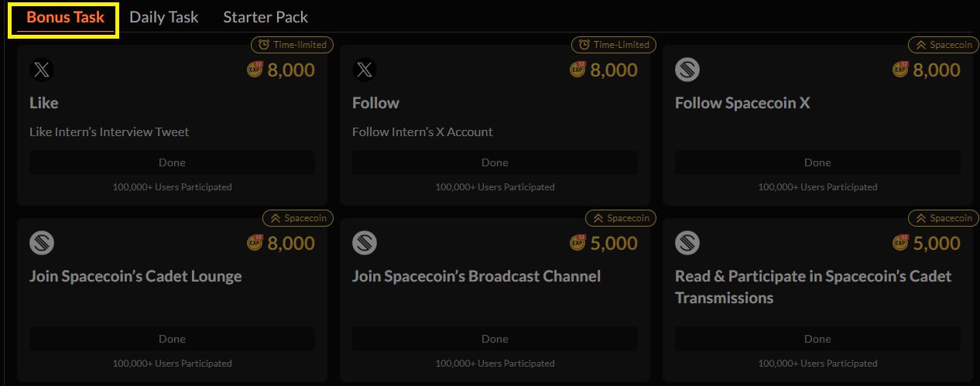Select the Bonus Task tab

[65, 18]
